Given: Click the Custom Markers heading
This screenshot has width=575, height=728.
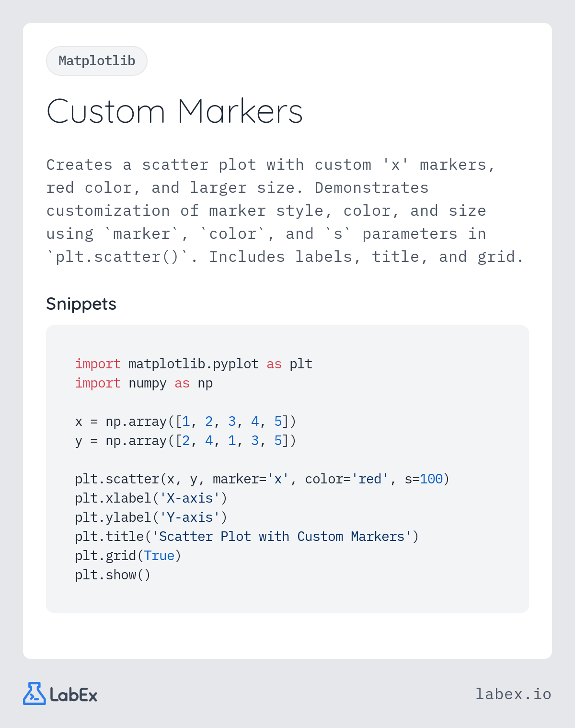Looking at the screenshot, I should tap(174, 111).
